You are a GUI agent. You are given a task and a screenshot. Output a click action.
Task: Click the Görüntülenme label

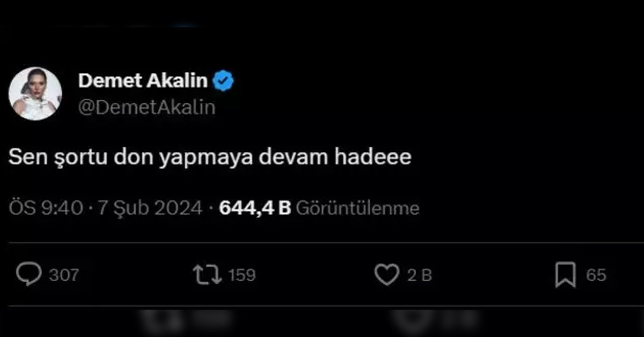tap(357, 208)
